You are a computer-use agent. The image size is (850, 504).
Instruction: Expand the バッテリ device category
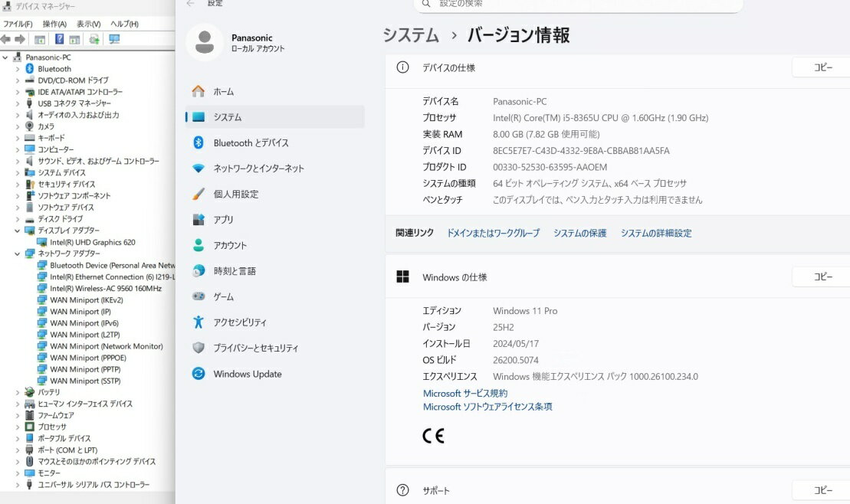(x=18, y=392)
